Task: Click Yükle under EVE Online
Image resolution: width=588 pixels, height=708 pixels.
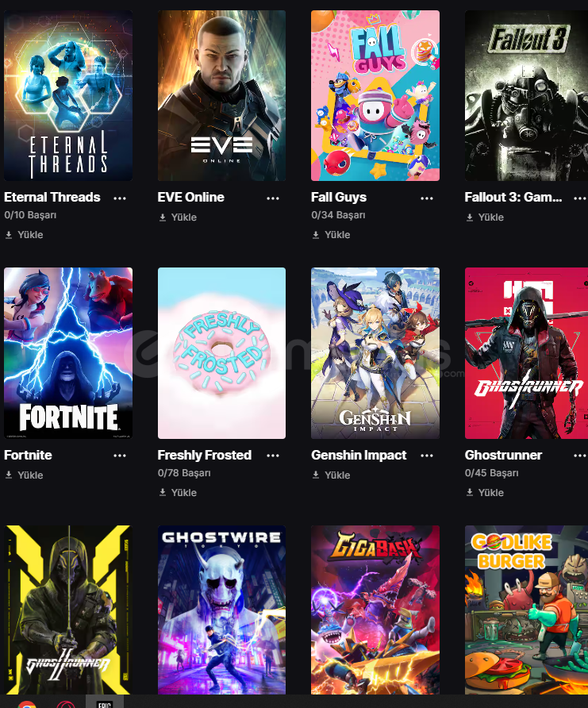Action: [x=178, y=217]
